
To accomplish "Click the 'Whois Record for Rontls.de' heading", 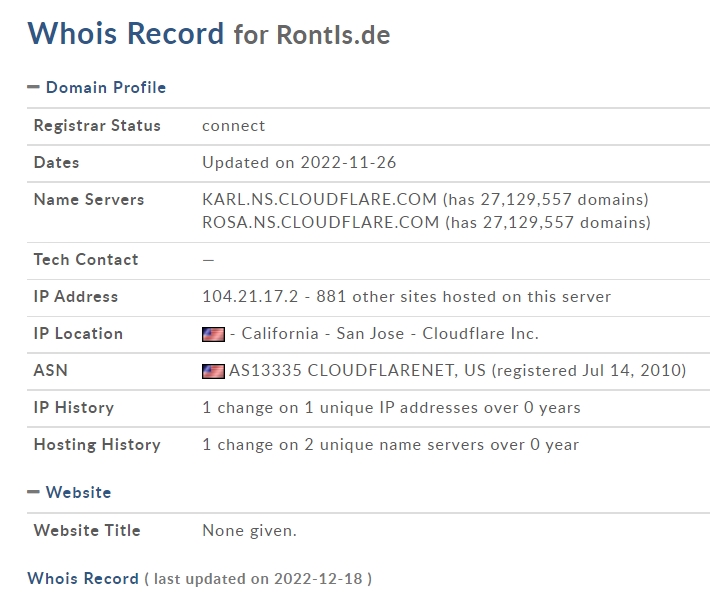I will [209, 34].
